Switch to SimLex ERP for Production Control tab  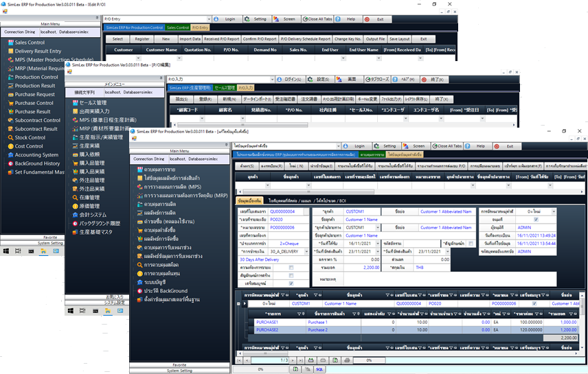(134, 27)
